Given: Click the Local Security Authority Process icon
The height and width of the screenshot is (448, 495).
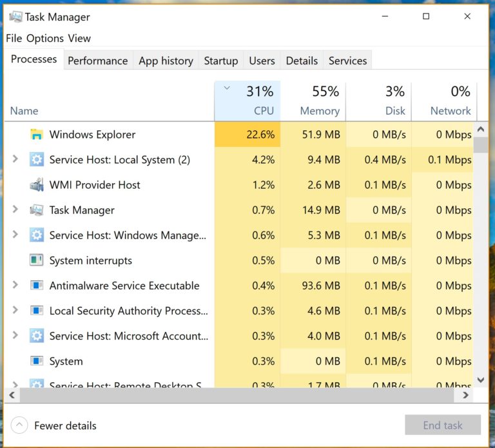Looking at the screenshot, I should (x=37, y=311).
